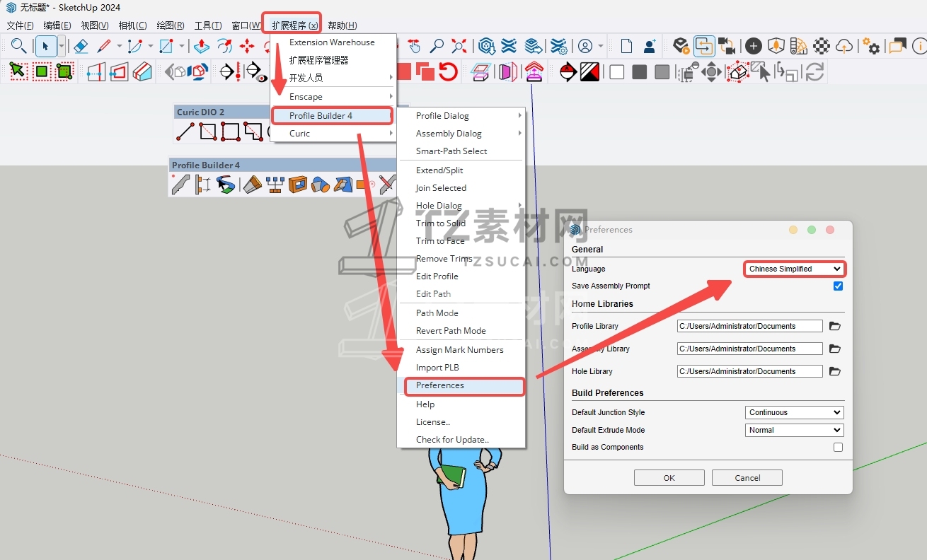927x560 pixels.
Task: Start Enscape rendering icon
Action: [681, 47]
